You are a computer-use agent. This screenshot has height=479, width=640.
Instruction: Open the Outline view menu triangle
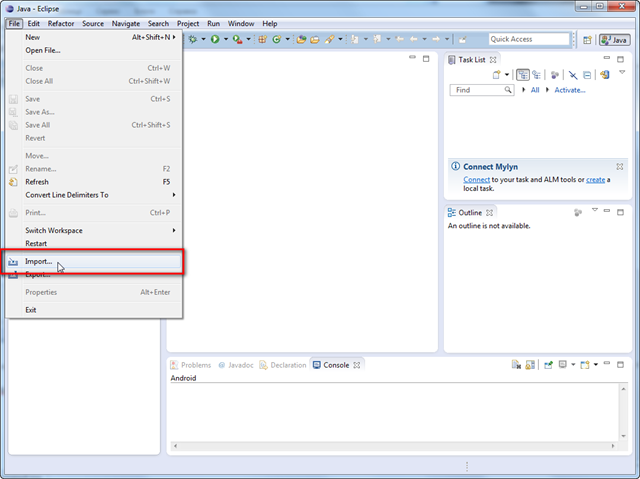click(x=595, y=210)
